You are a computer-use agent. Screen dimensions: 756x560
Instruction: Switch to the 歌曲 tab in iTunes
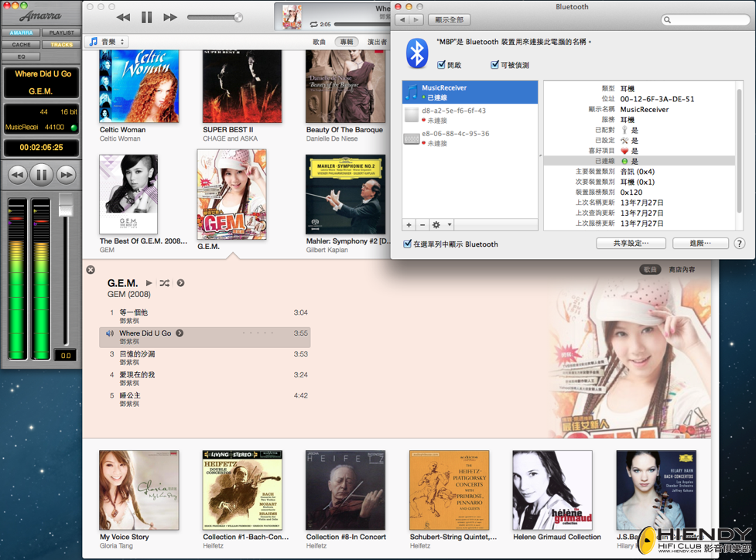319,42
